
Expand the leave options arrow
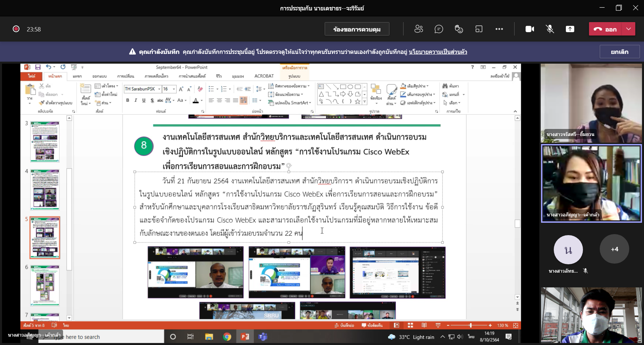[x=629, y=29]
